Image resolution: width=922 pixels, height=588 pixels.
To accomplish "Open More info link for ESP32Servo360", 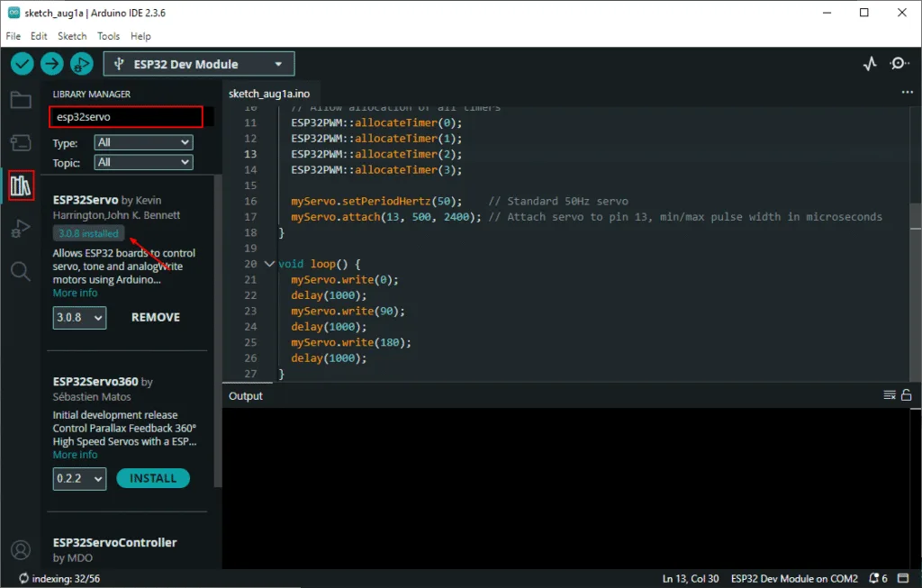I will 76,455.
